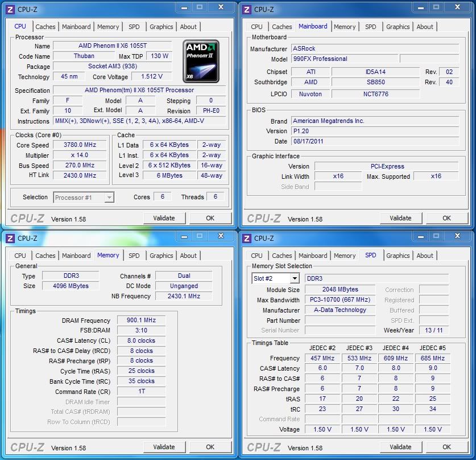
Task: Switch to CPU tab in the SPD tab window
Action: (x=256, y=256)
